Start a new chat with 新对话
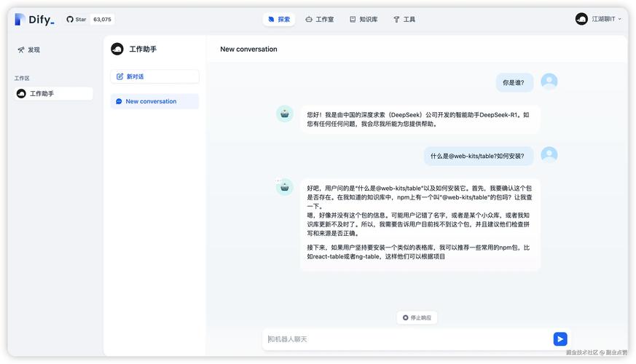This screenshot has width=636, height=364. point(154,76)
